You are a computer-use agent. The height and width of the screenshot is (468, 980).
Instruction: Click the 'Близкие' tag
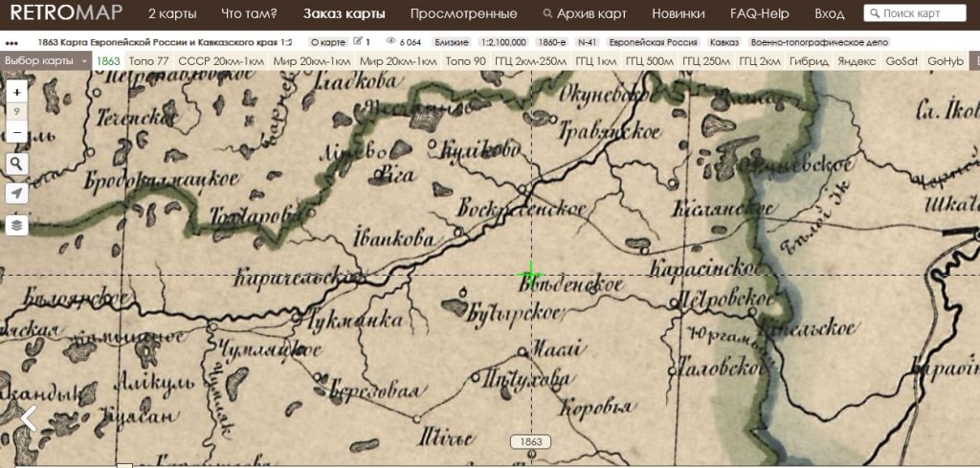point(453,42)
